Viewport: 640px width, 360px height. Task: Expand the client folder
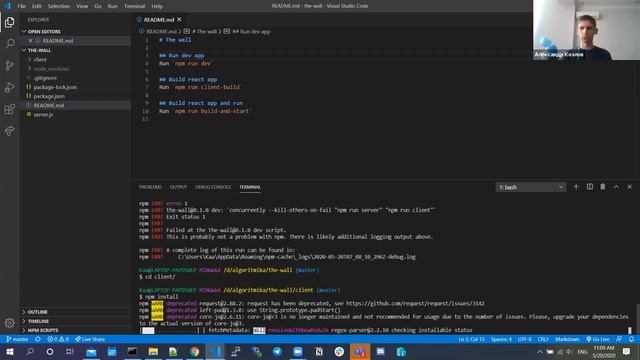[40, 60]
